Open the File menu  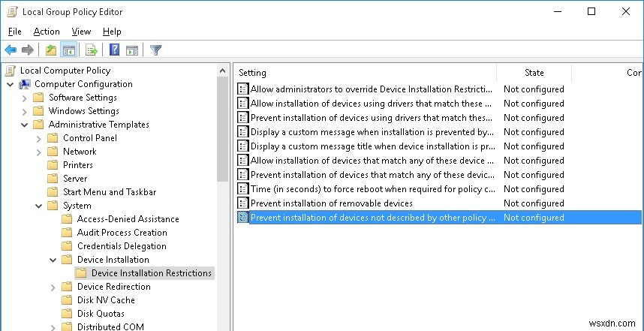pos(15,32)
